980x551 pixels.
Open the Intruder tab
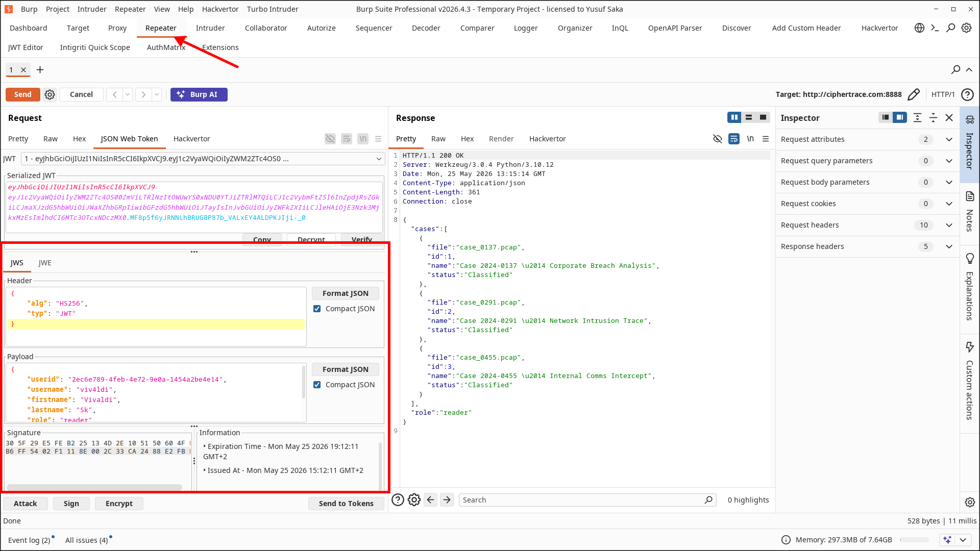point(210,28)
